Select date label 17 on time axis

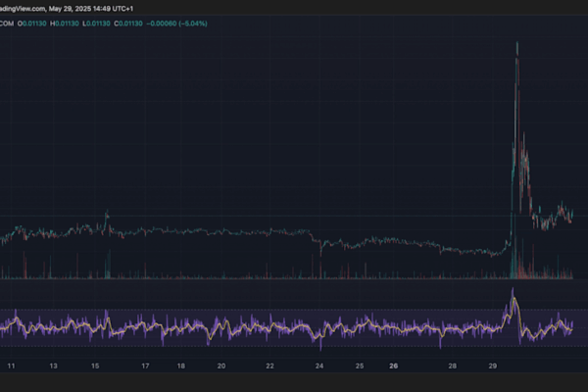[x=145, y=366]
